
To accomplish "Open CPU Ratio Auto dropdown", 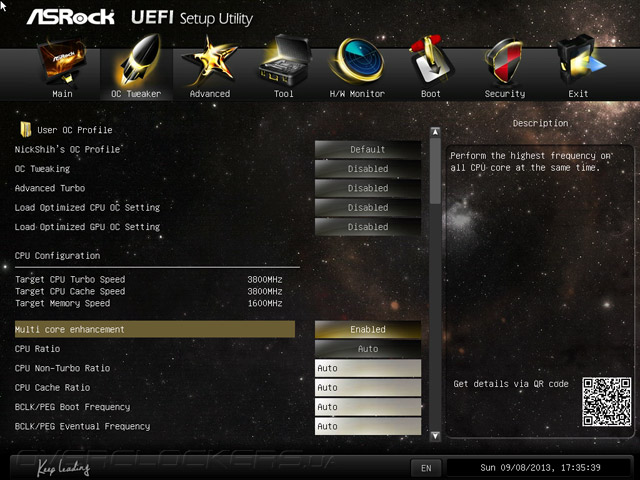I will (368, 349).
